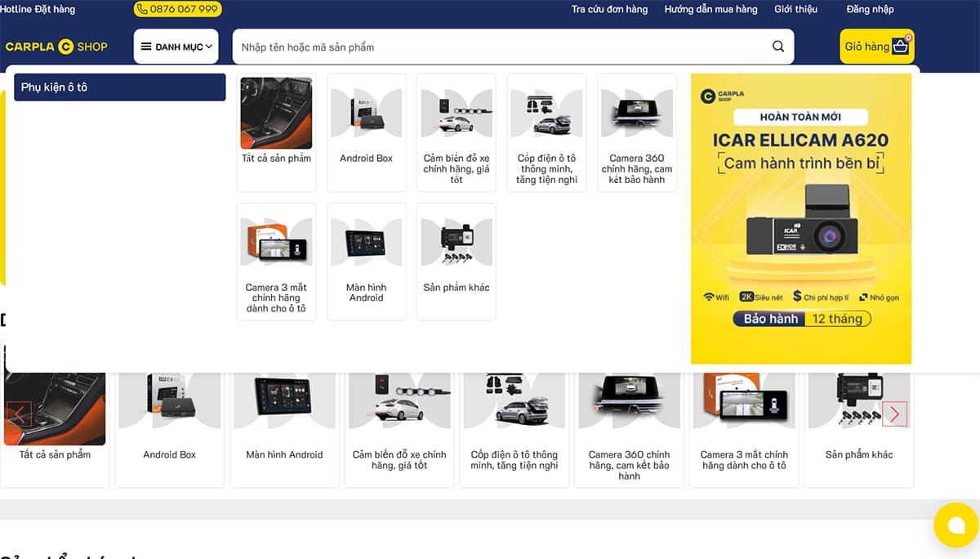Choose Camera 360 in the dropdown menu
The height and width of the screenshot is (559, 980).
(636, 132)
